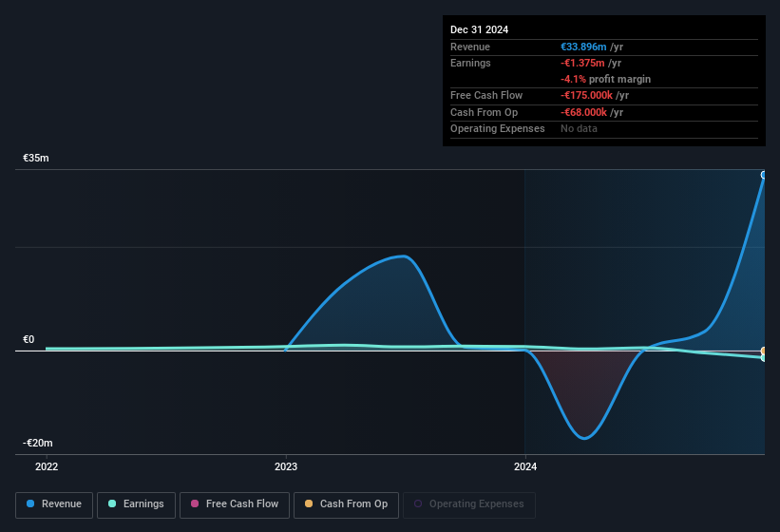The height and width of the screenshot is (532, 780).
Task: Click the hollow Operating Expenses legend circle
Action: coord(418,503)
